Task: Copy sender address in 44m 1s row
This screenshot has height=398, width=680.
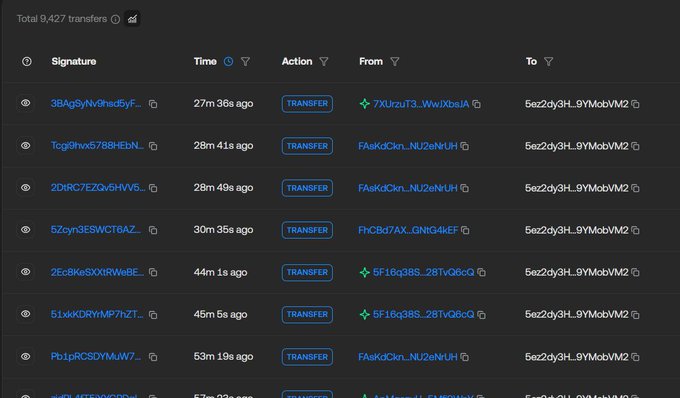Action: point(481,272)
